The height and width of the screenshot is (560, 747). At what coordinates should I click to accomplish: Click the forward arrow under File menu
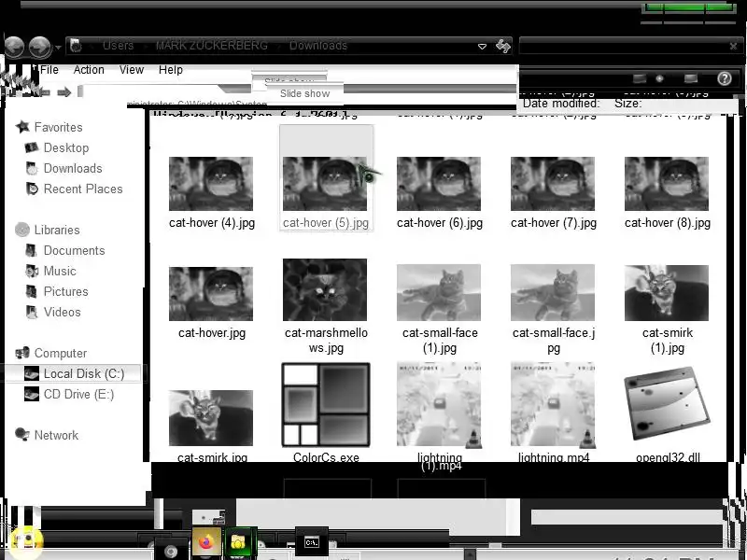[x=64, y=91]
